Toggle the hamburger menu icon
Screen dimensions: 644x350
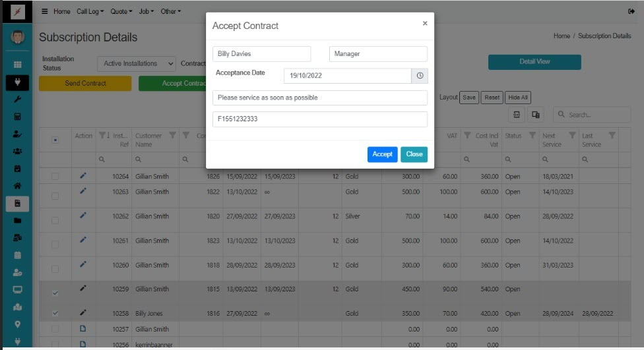point(45,12)
